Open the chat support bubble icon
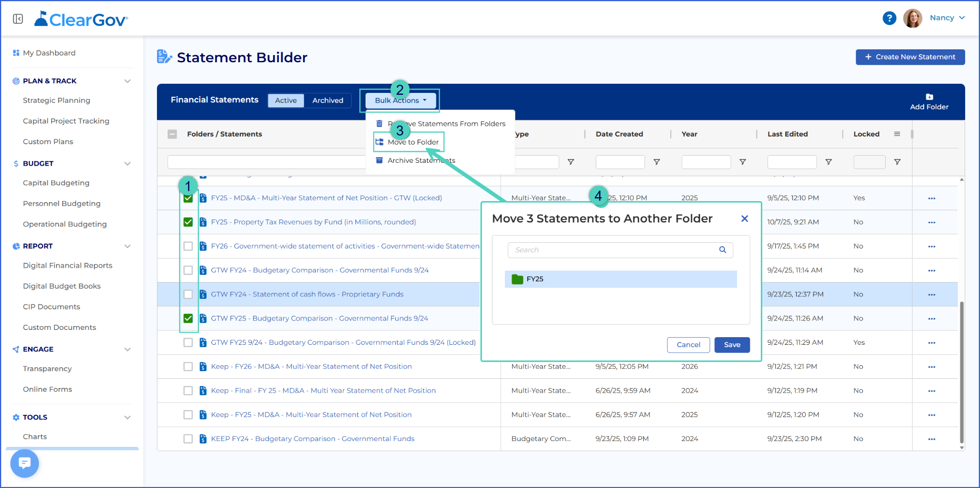The image size is (980, 488). pos(24,463)
